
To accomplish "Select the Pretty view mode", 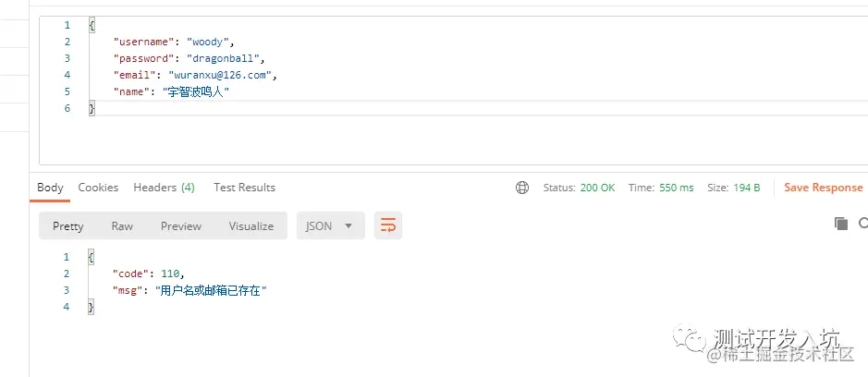I will pyautogui.click(x=68, y=225).
